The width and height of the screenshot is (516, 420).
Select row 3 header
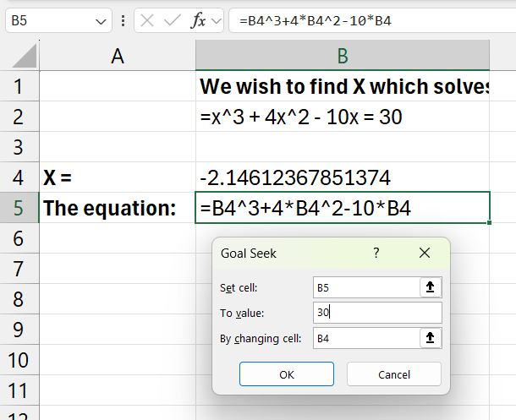(x=19, y=147)
